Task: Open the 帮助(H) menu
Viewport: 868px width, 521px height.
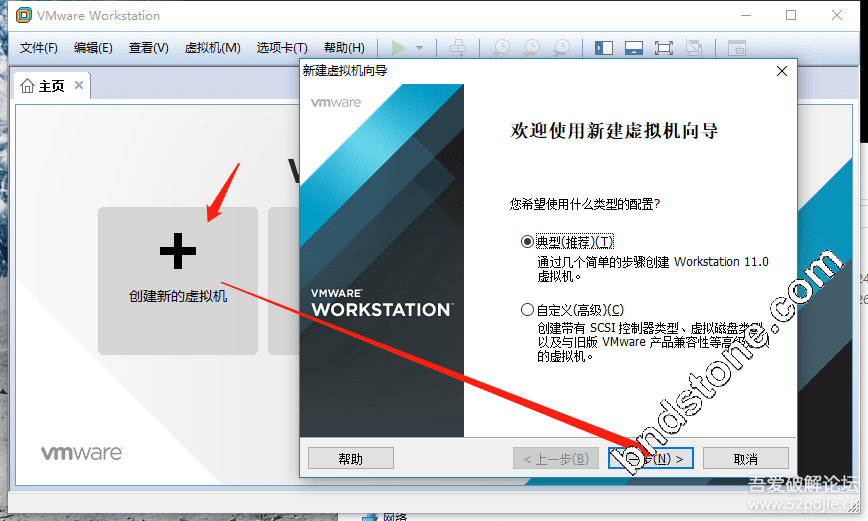Action: (x=344, y=48)
